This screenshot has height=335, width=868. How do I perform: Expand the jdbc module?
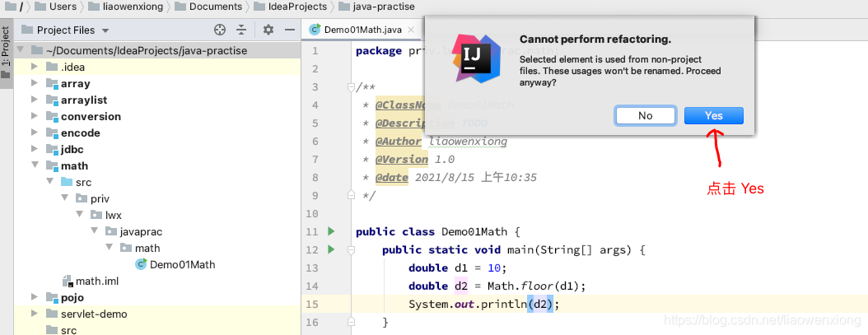[x=35, y=149]
